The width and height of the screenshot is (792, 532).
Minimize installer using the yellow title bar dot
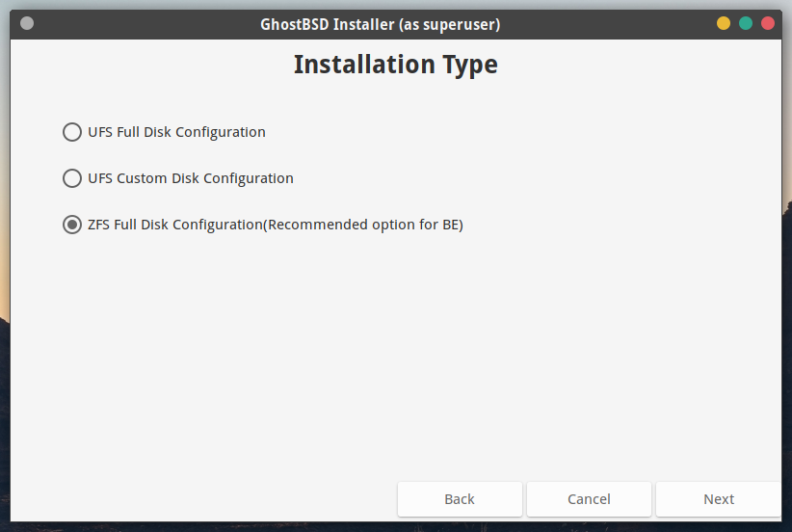(x=724, y=23)
